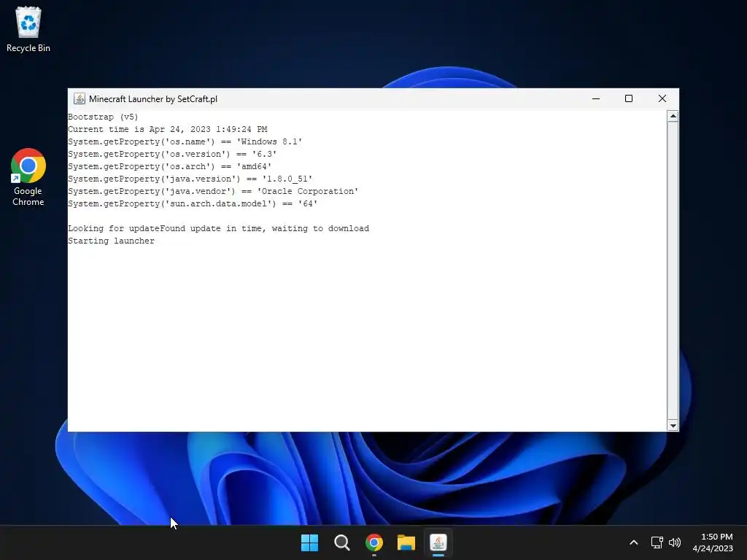Select the Java launcher taskbar icon
747x560 pixels.
coord(438,542)
